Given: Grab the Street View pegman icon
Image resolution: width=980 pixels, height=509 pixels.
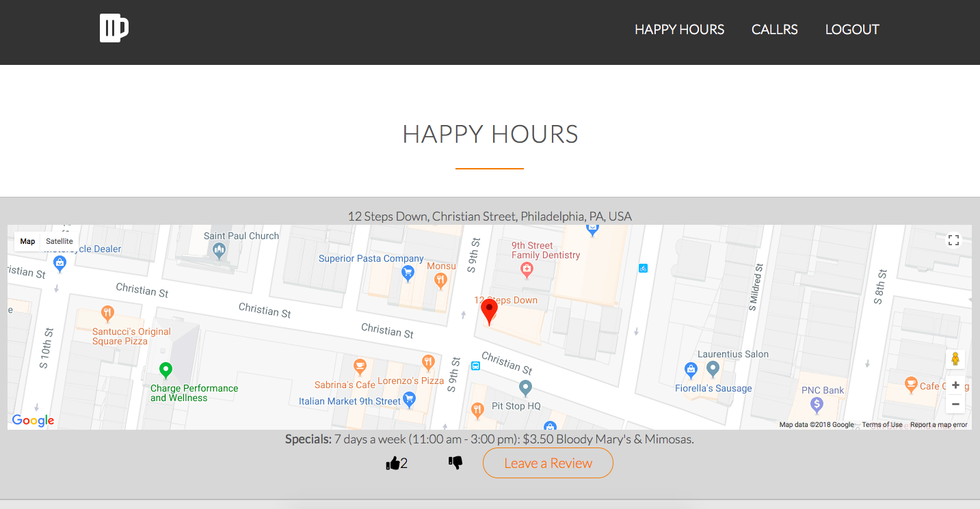Looking at the screenshot, I should (x=955, y=359).
